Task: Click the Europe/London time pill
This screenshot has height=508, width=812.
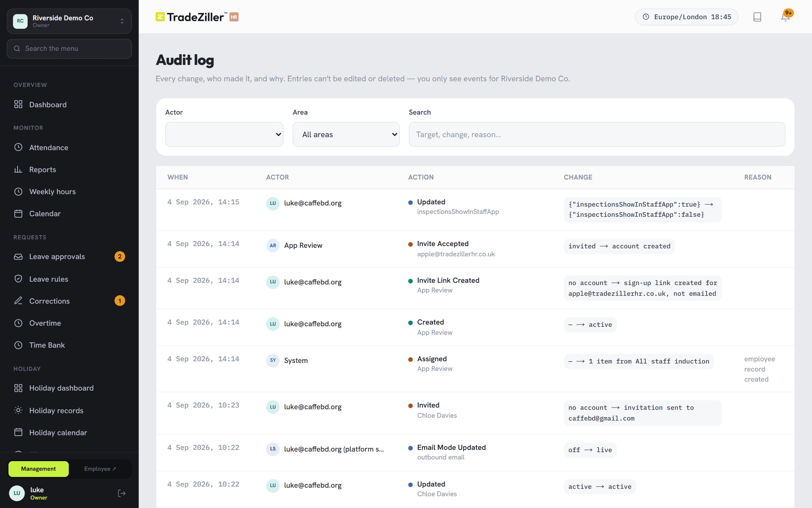Action: coord(687,17)
